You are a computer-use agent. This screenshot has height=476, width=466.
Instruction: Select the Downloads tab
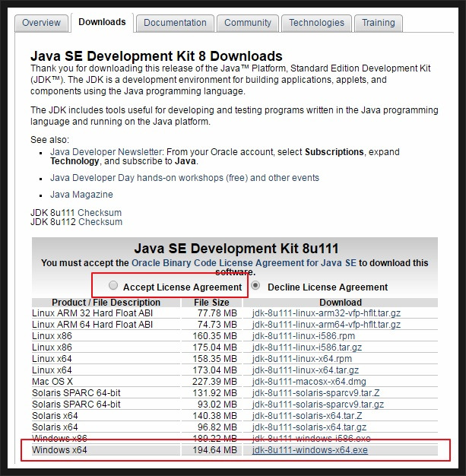102,22
